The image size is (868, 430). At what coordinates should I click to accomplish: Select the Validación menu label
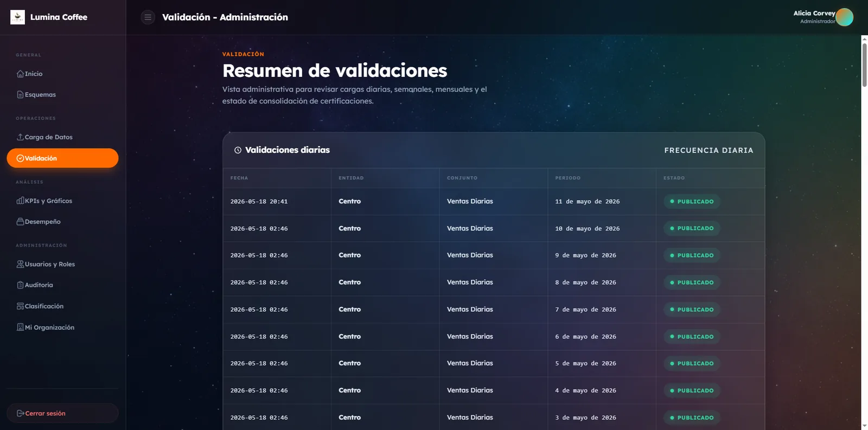41,158
